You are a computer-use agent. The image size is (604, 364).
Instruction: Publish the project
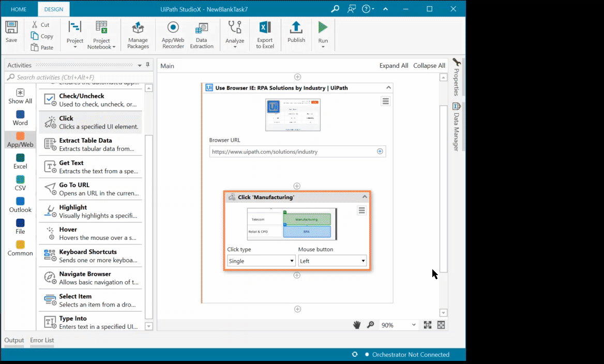[x=296, y=32]
